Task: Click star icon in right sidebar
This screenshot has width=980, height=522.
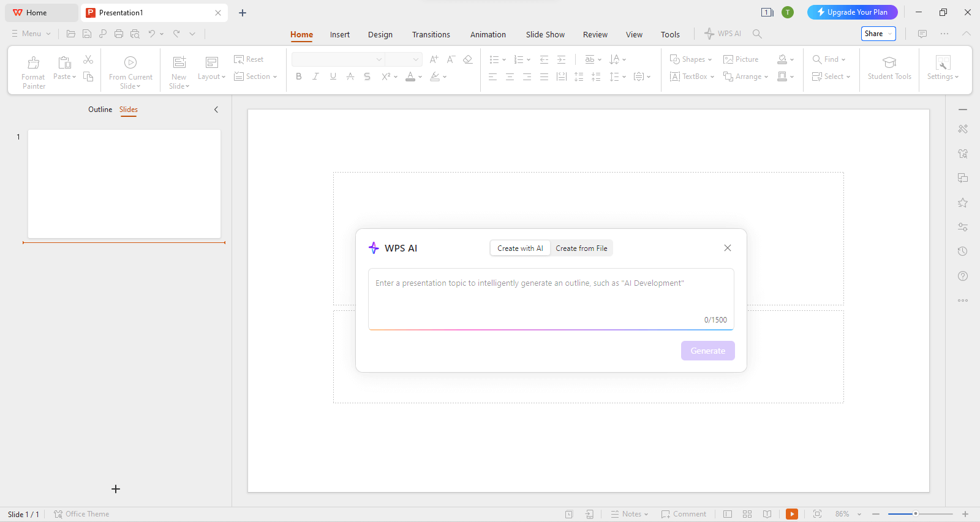Action: 963,203
